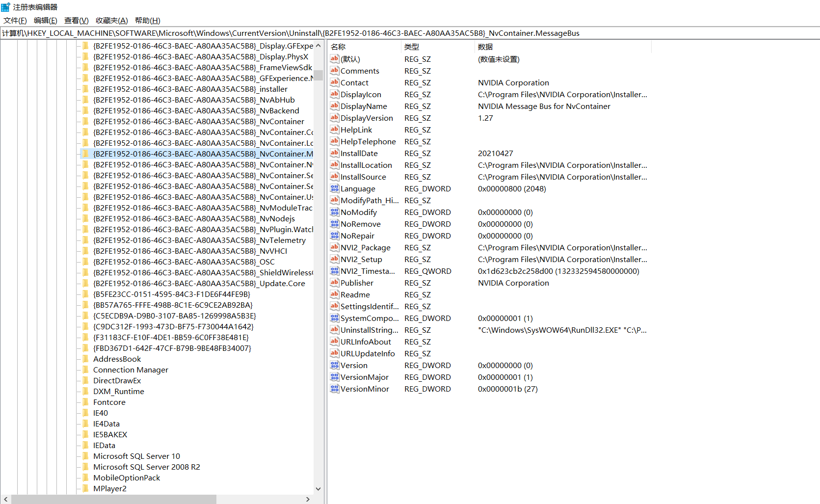
Task: Select the Readme value name
Action: 355,294
